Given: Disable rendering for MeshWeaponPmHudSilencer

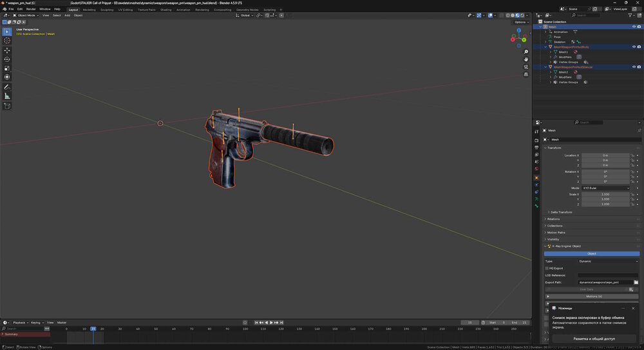Looking at the screenshot, I should 639,67.
